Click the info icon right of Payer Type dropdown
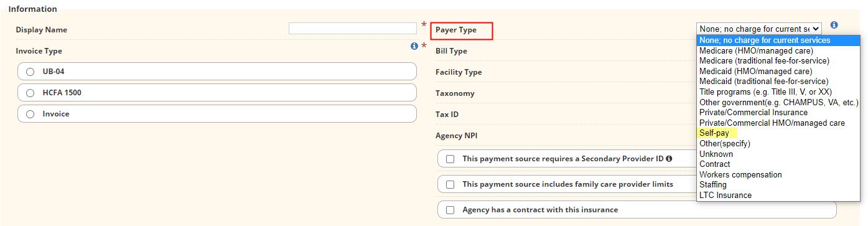 [834, 25]
